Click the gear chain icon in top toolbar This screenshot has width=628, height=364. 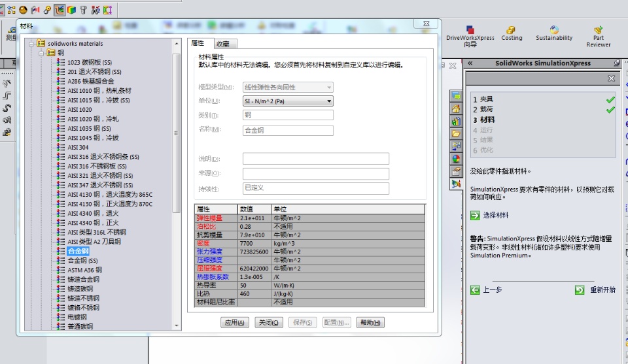(47, 10)
